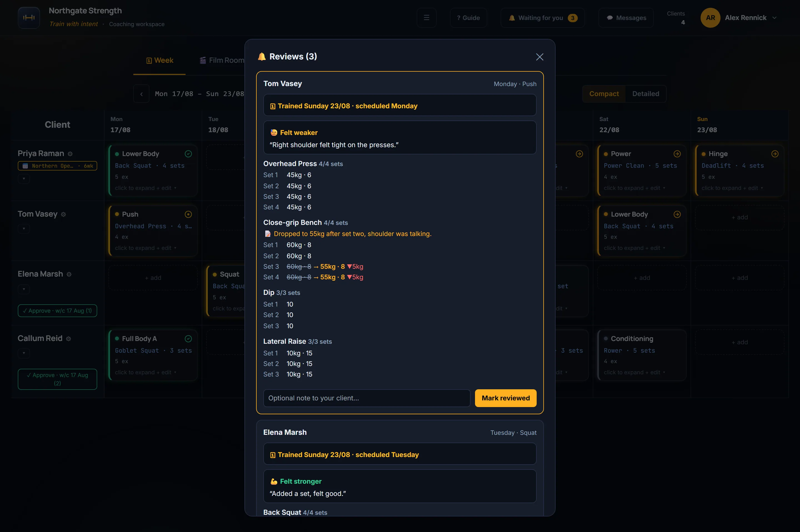Click the calendar icon in Elena's Trained Sunday banner

tap(272, 455)
